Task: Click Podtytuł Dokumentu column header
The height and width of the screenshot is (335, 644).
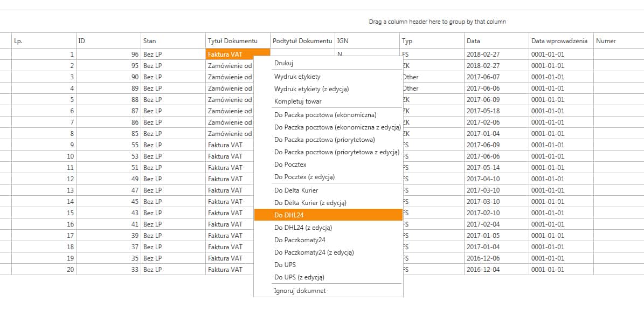Action: pyautogui.click(x=302, y=40)
